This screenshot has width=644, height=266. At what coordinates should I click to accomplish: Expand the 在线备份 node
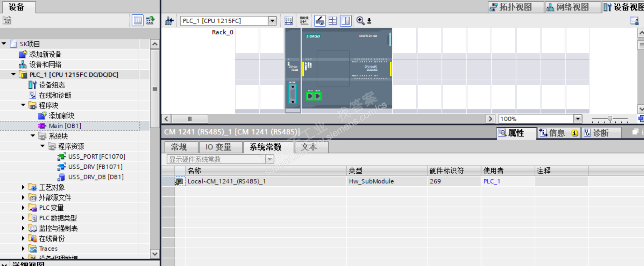pyautogui.click(x=23, y=238)
